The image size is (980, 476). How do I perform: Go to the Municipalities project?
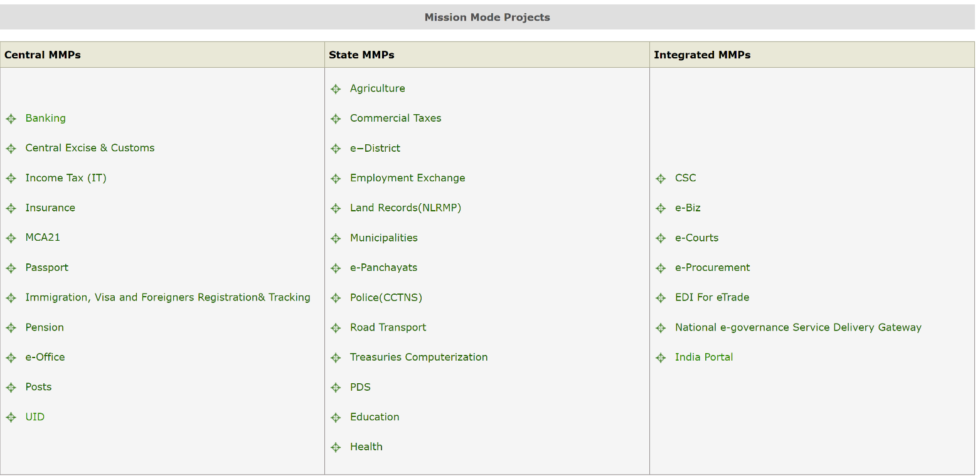(384, 238)
